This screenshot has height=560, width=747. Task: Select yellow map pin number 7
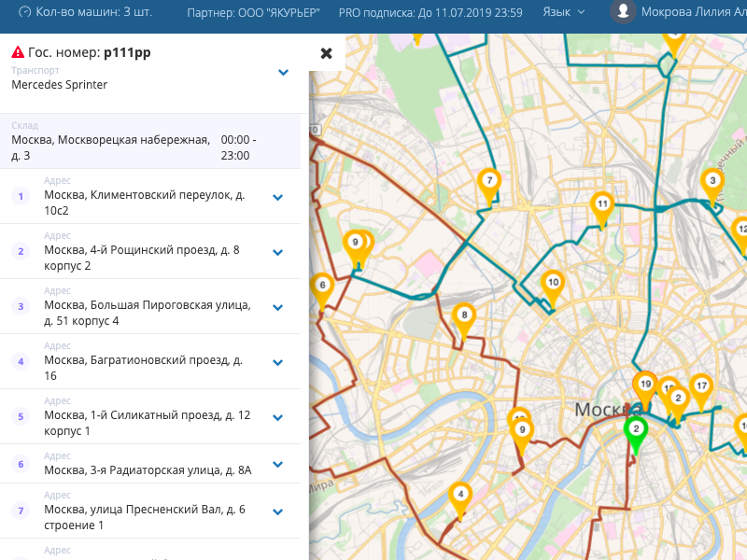pos(487,182)
